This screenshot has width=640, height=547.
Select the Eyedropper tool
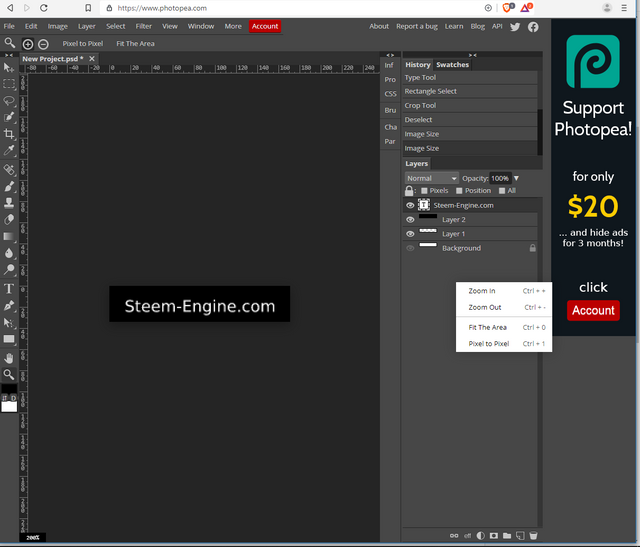click(9, 151)
